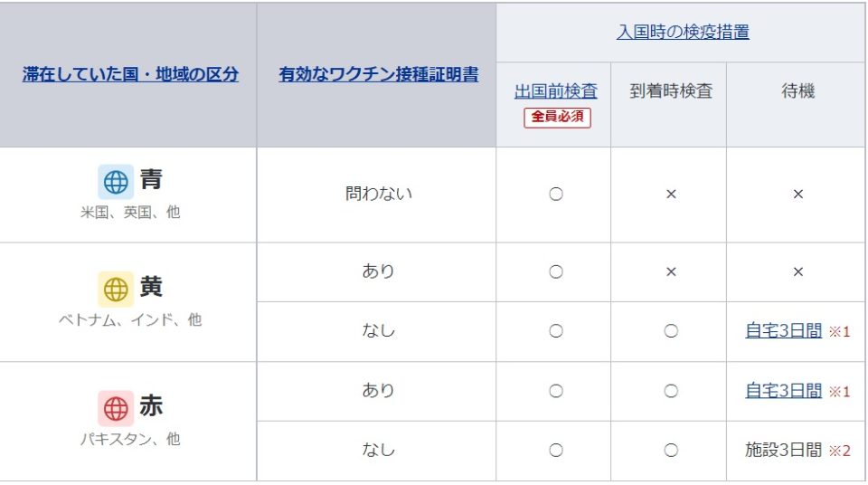
Task: Click ※1 footnote in red row
Action: click(840, 391)
